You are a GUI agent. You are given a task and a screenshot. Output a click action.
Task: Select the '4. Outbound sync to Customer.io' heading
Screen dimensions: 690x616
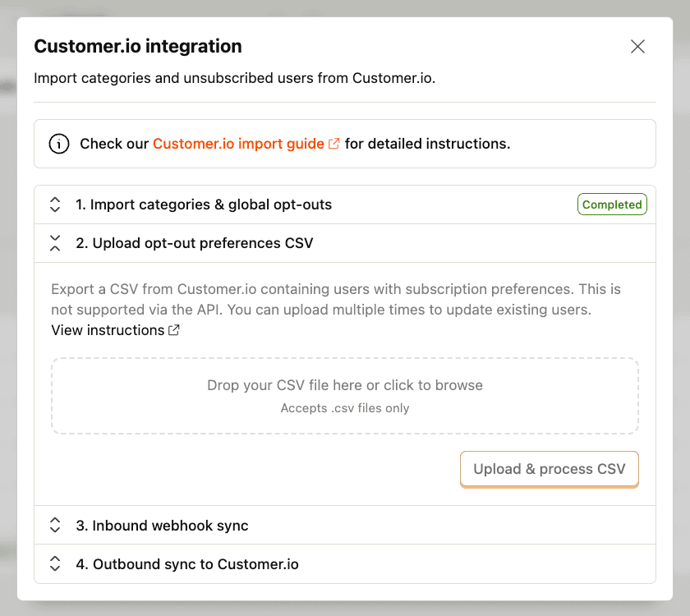pos(187,564)
